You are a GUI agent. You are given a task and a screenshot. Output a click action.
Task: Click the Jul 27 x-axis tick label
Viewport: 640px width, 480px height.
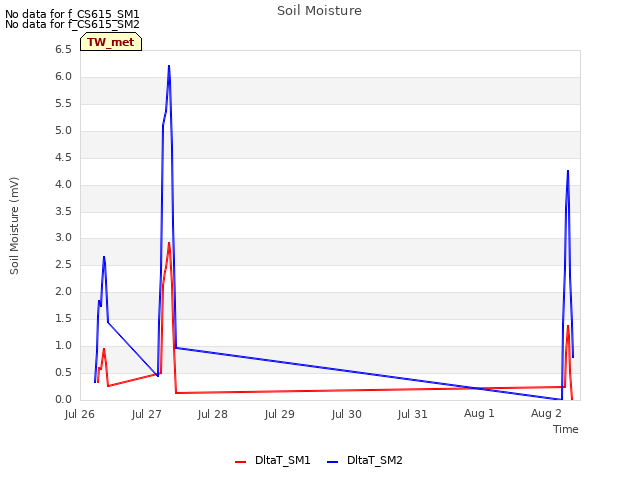click(147, 414)
